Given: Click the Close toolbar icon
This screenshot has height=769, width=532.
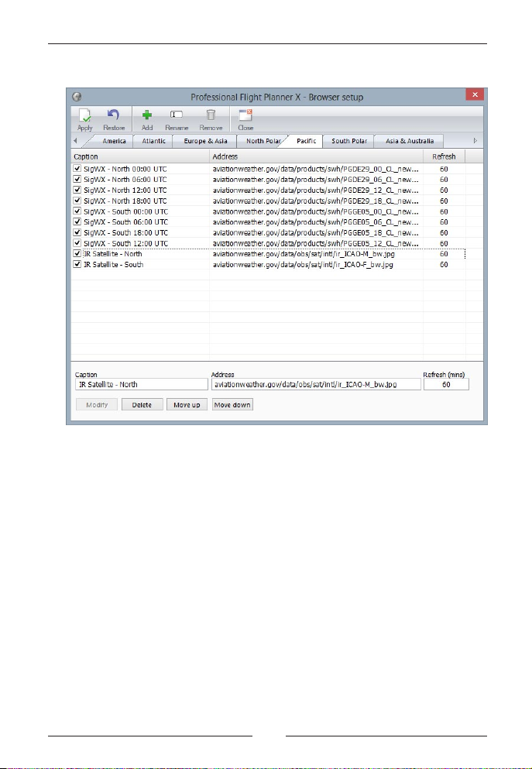Looking at the screenshot, I should point(245,120).
